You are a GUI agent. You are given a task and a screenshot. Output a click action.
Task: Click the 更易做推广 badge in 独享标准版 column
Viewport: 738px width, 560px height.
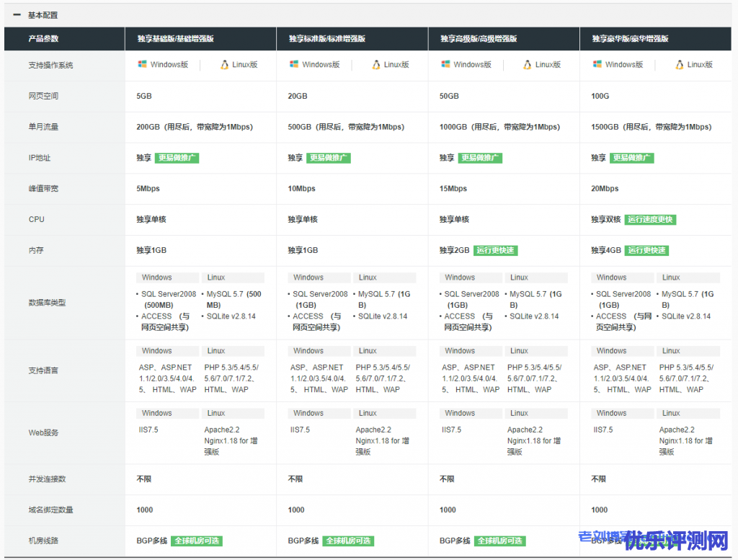click(329, 158)
